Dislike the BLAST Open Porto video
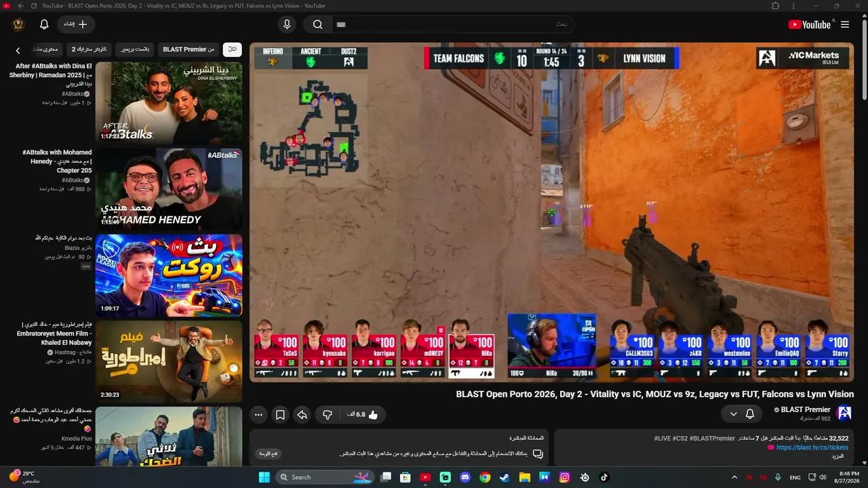Viewport: 868px width, 488px height. [x=327, y=414]
